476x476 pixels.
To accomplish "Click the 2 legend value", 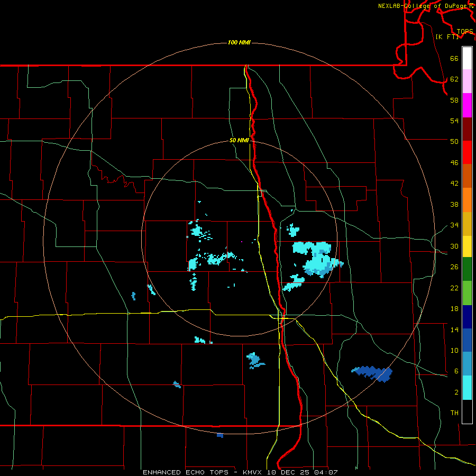I will tap(456, 392).
